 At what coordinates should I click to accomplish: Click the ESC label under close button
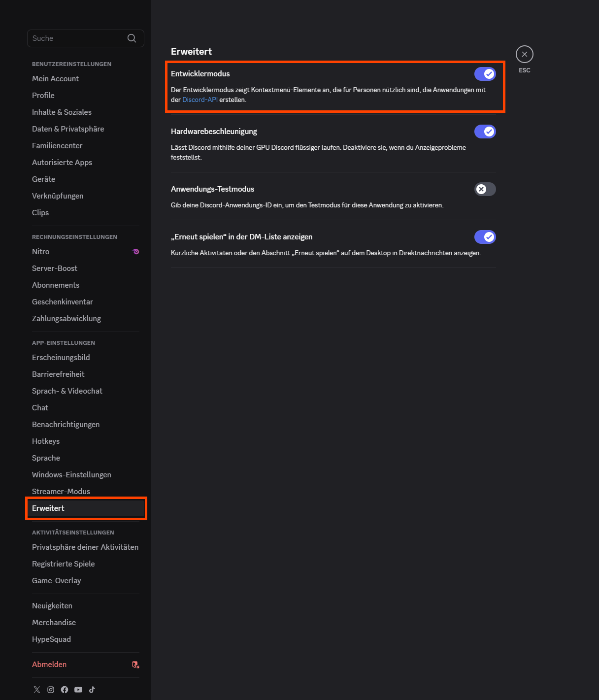525,70
